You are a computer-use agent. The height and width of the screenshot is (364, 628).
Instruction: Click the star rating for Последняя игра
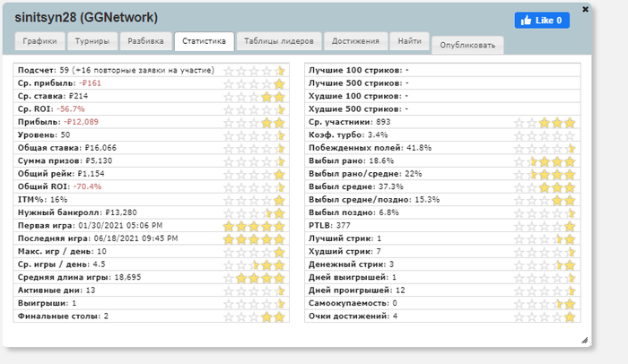[254, 238]
